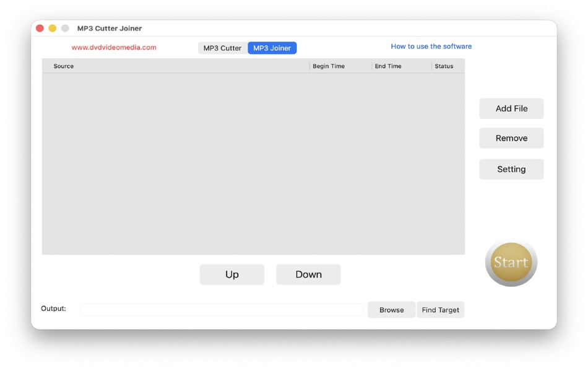Move selected track down with Down button

tap(308, 274)
